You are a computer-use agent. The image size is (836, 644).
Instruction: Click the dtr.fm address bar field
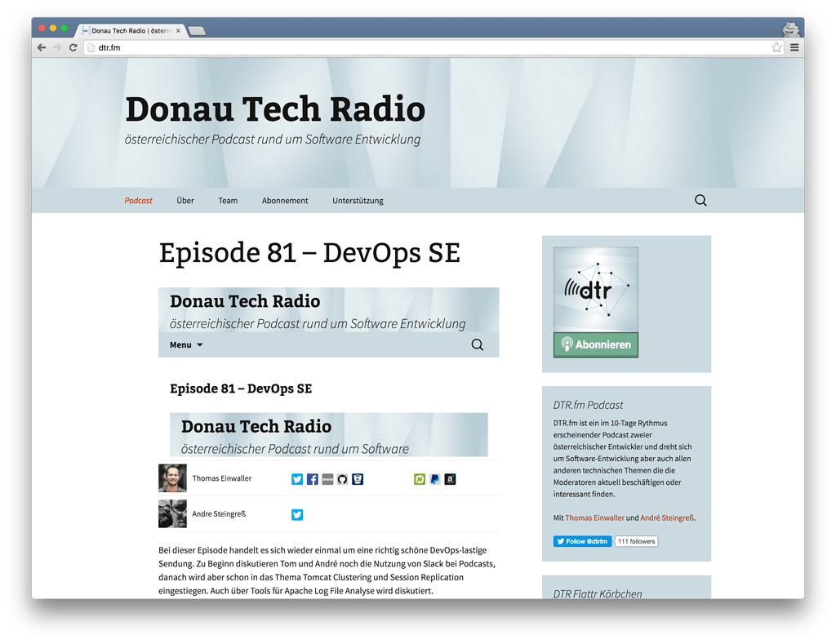coord(245,47)
